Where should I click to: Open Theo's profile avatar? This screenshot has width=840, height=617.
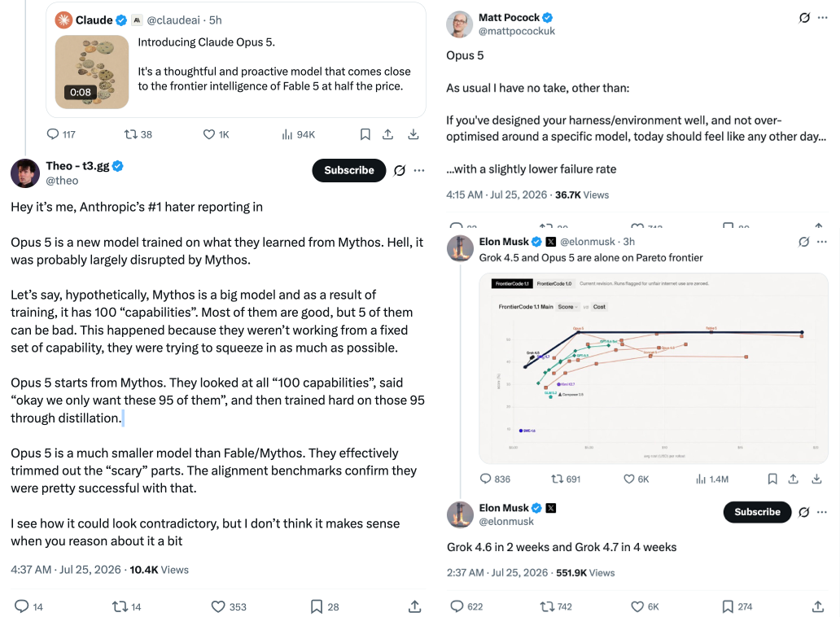(25, 173)
